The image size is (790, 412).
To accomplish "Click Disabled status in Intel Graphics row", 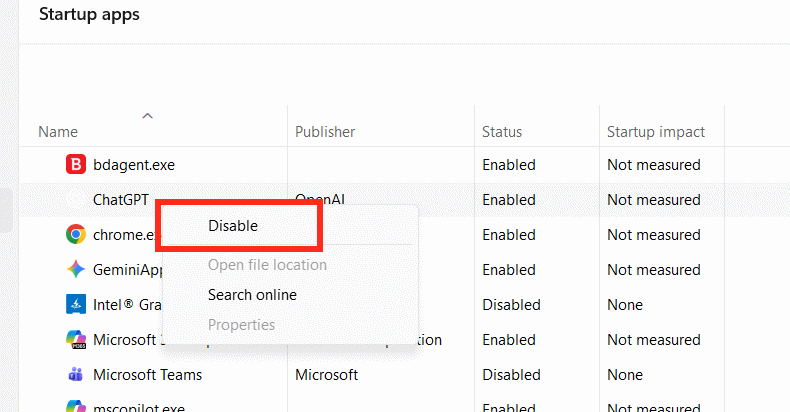I will click(511, 305).
